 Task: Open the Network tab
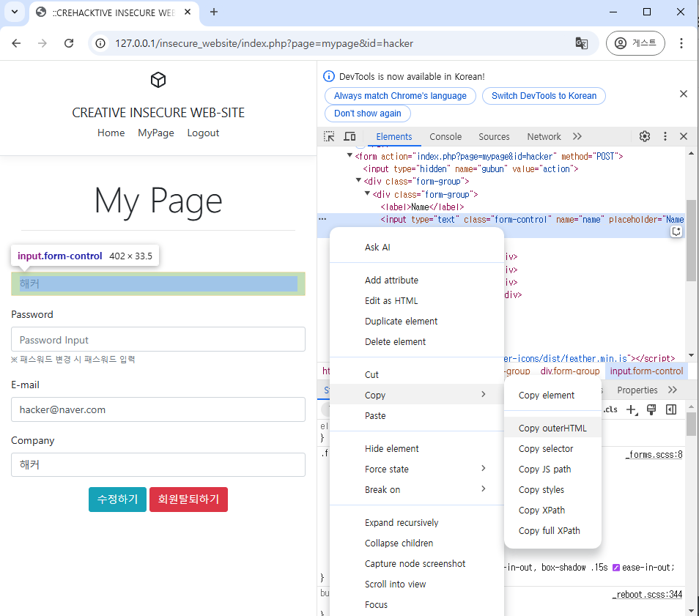click(x=544, y=137)
